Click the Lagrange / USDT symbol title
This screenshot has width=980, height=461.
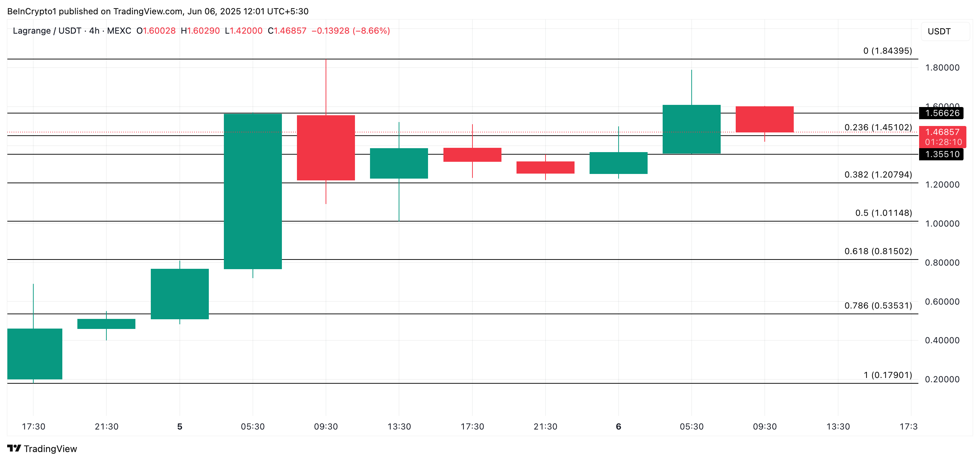[x=47, y=31]
